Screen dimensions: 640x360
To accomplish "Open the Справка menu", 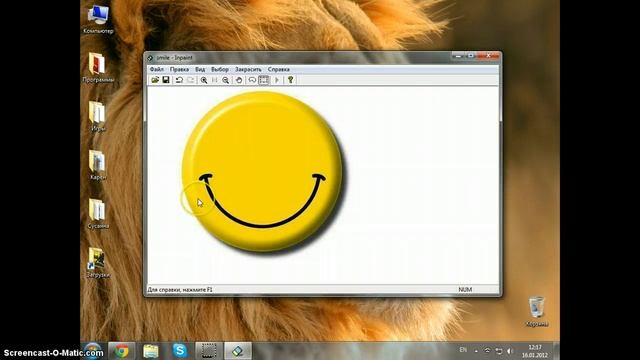I will [279, 69].
